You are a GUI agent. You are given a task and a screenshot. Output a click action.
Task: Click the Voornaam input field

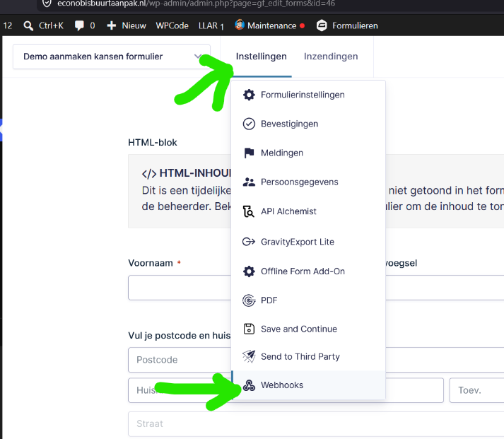180,288
